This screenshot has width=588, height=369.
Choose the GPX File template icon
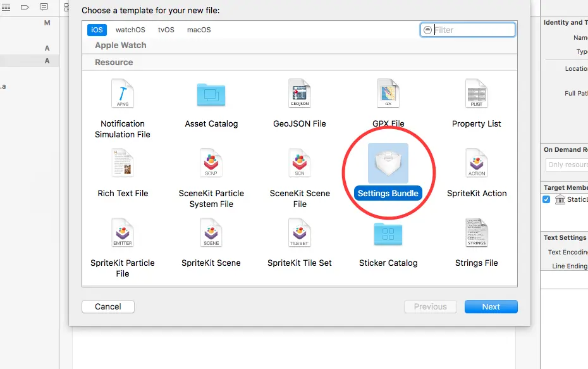(388, 93)
